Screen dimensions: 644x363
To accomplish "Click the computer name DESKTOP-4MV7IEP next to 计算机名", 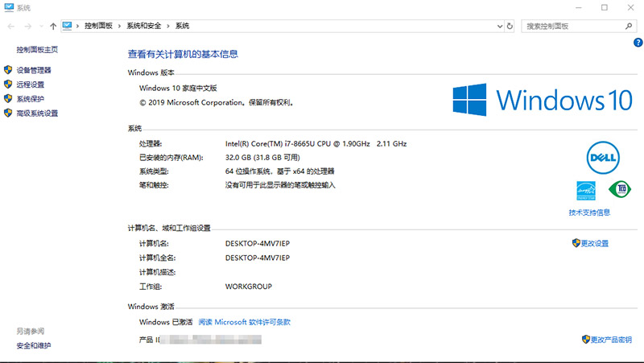I will (x=258, y=244).
